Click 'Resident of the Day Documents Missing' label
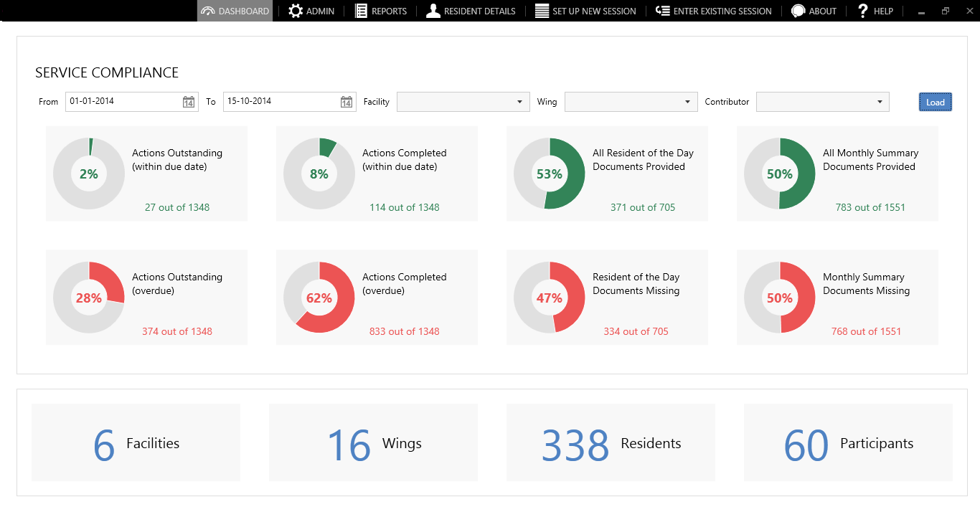 point(636,284)
